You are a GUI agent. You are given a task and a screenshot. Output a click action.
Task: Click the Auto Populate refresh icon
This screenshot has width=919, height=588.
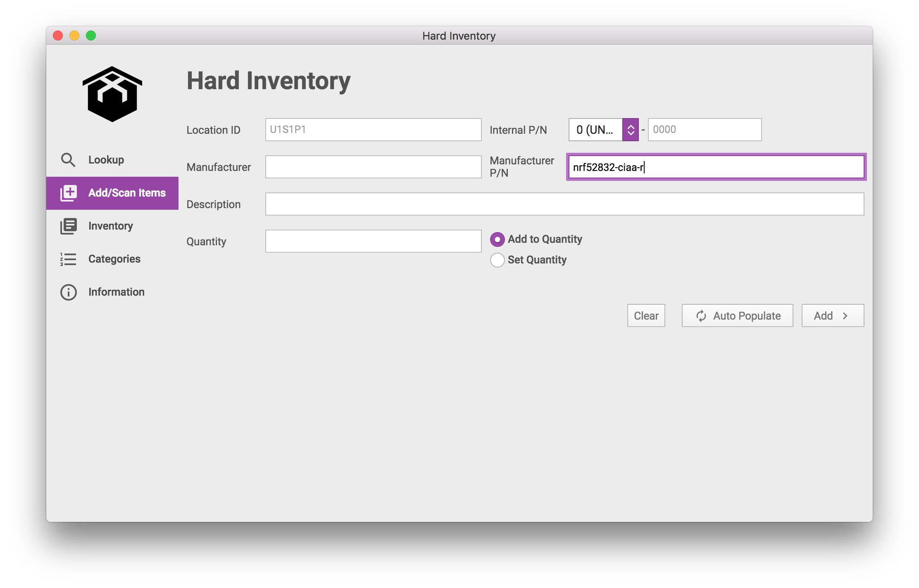tap(701, 316)
